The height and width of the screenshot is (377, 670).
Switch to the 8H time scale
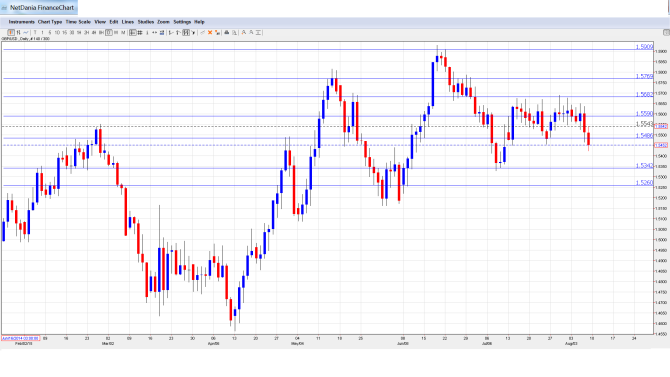tap(101, 32)
